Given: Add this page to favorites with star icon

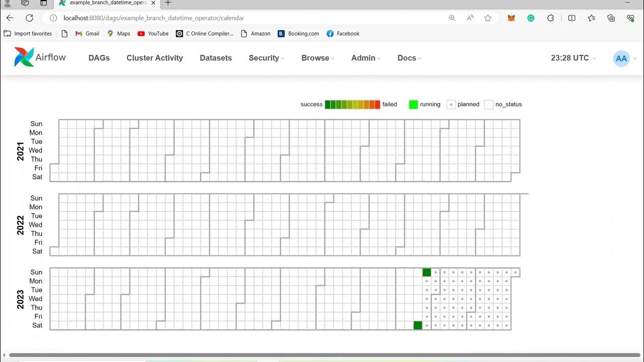Looking at the screenshot, I should (x=488, y=18).
